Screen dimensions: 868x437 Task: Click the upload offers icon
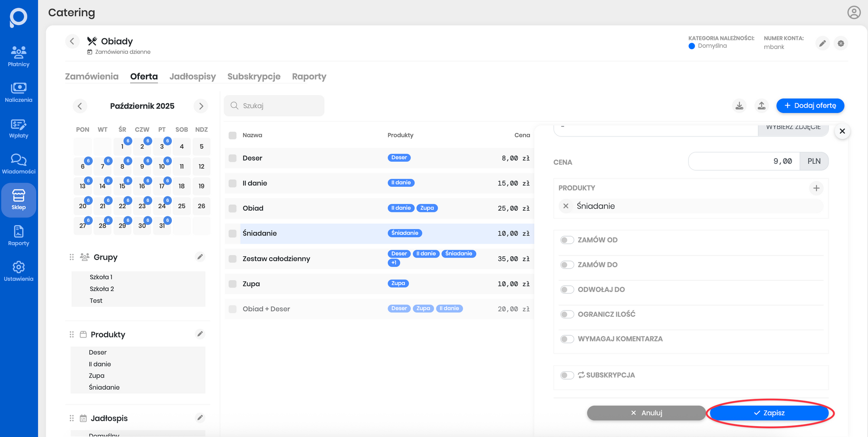pyautogui.click(x=762, y=106)
